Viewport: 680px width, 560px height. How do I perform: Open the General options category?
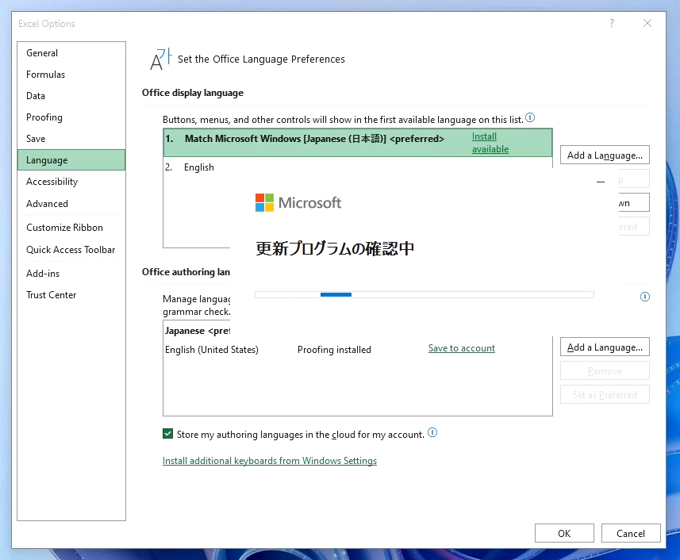click(42, 53)
